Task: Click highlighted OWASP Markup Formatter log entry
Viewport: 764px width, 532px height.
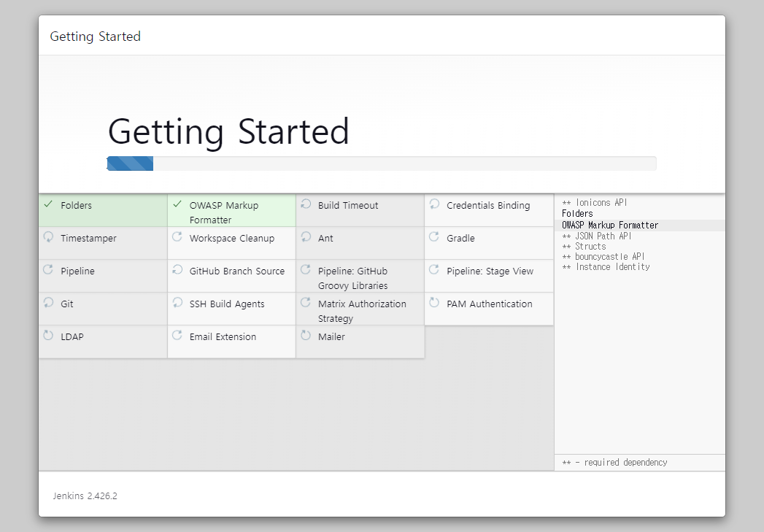Action: tap(610, 225)
